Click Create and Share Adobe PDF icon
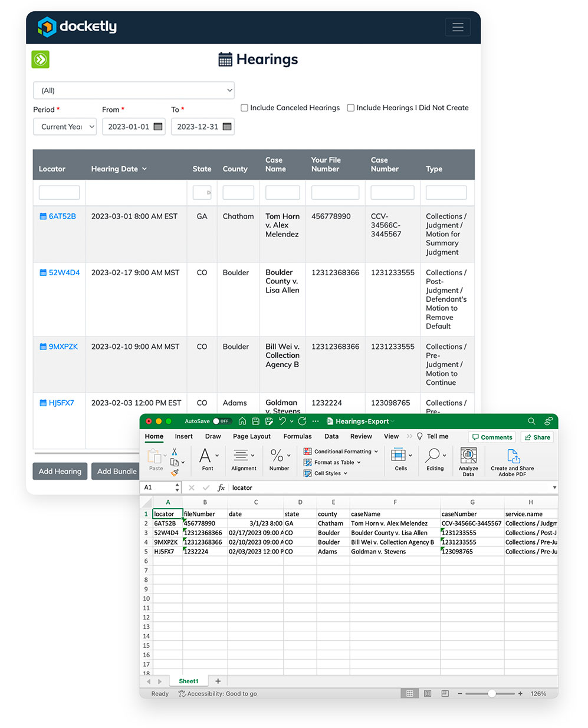588x728 pixels. 513,456
